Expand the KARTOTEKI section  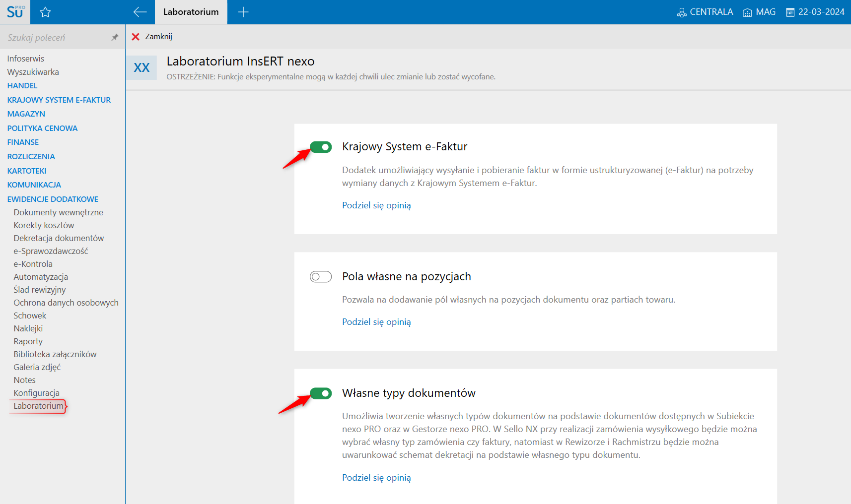tap(27, 171)
